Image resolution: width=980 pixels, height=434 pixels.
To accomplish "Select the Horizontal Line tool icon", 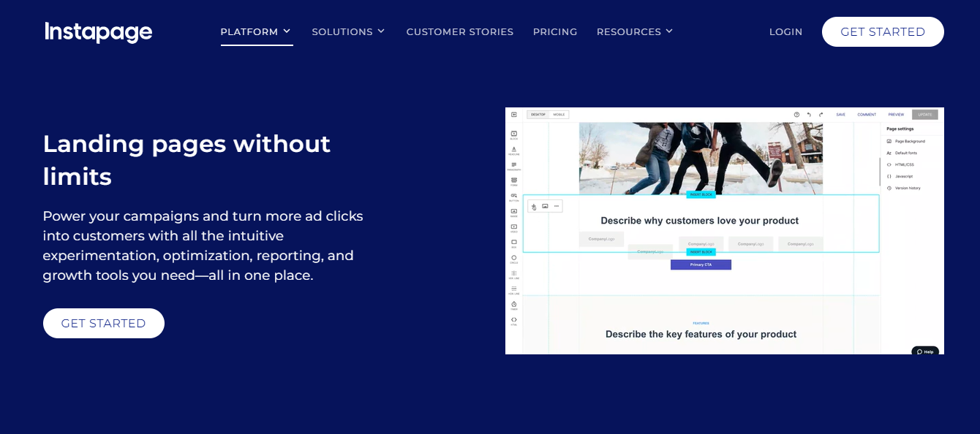I will tap(514, 290).
